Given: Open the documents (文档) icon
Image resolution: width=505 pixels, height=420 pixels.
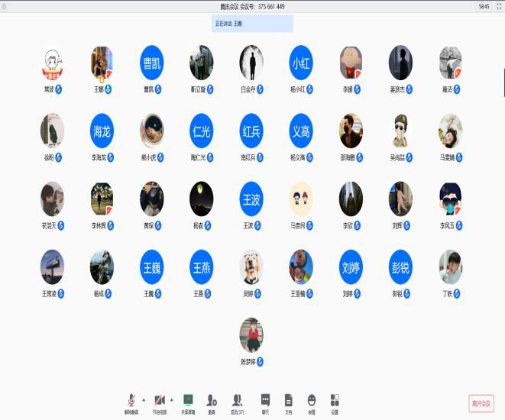Looking at the screenshot, I should [288, 402].
